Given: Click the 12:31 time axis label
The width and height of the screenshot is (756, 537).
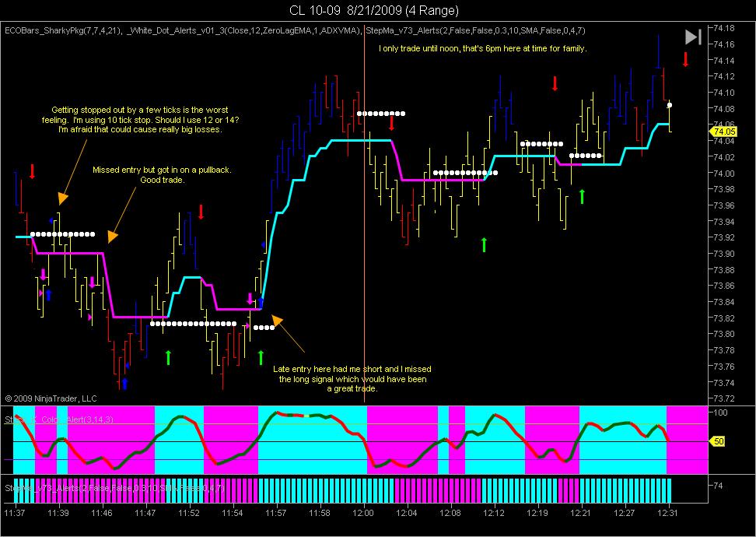Looking at the screenshot, I should pos(669,512).
